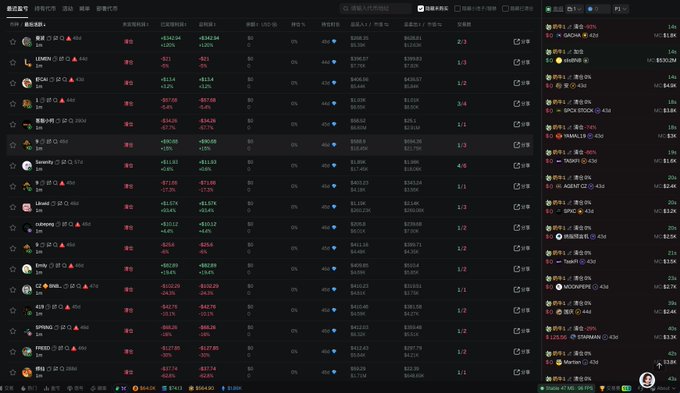Click the Serenity token avatar
The image size is (680, 393).
(x=27, y=166)
